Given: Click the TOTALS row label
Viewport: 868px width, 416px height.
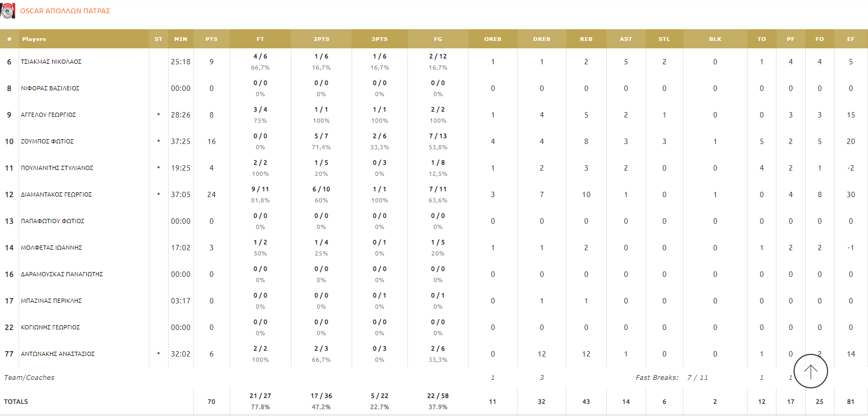Looking at the screenshot, I should point(16,402).
